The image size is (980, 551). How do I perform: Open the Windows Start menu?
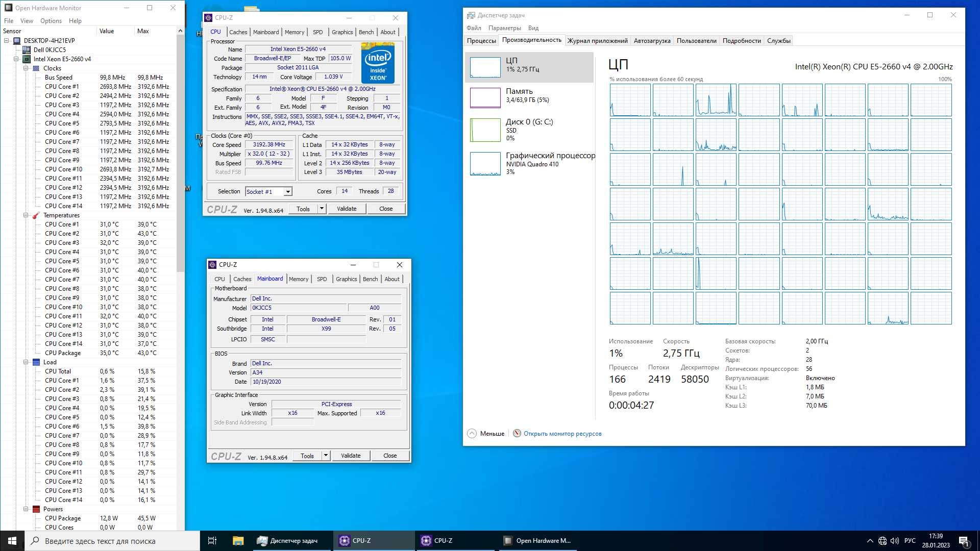point(12,541)
